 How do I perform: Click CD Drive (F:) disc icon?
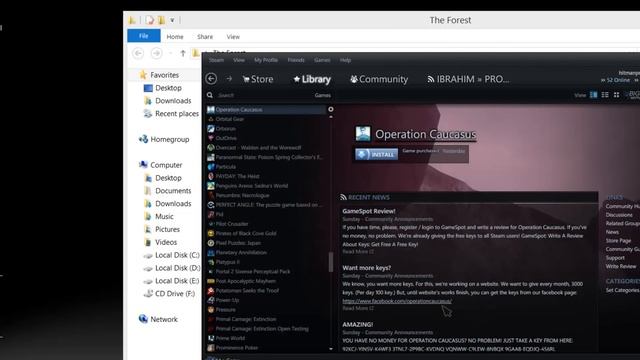point(148,293)
